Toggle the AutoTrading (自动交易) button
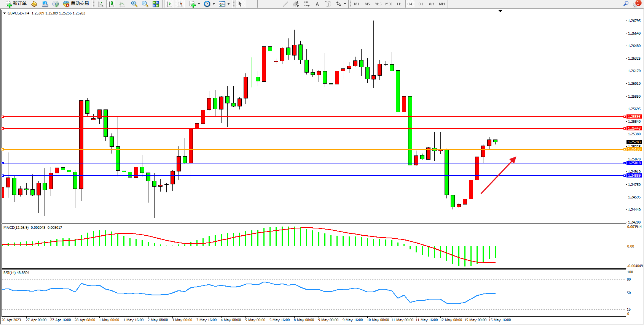 click(x=76, y=4)
